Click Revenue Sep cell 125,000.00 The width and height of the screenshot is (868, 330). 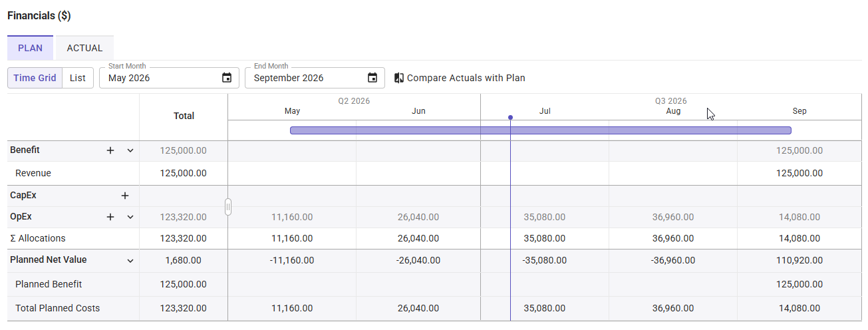tap(799, 173)
